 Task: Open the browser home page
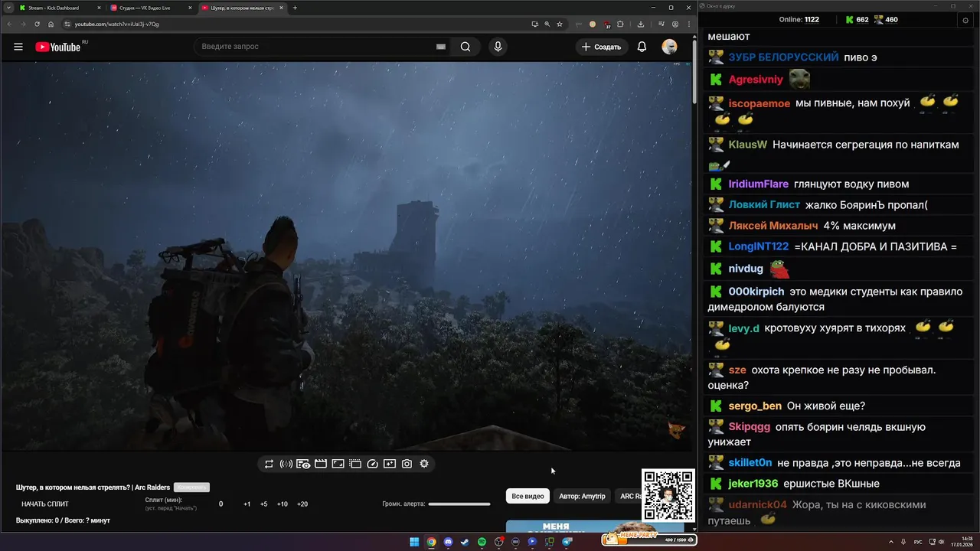tap(51, 24)
